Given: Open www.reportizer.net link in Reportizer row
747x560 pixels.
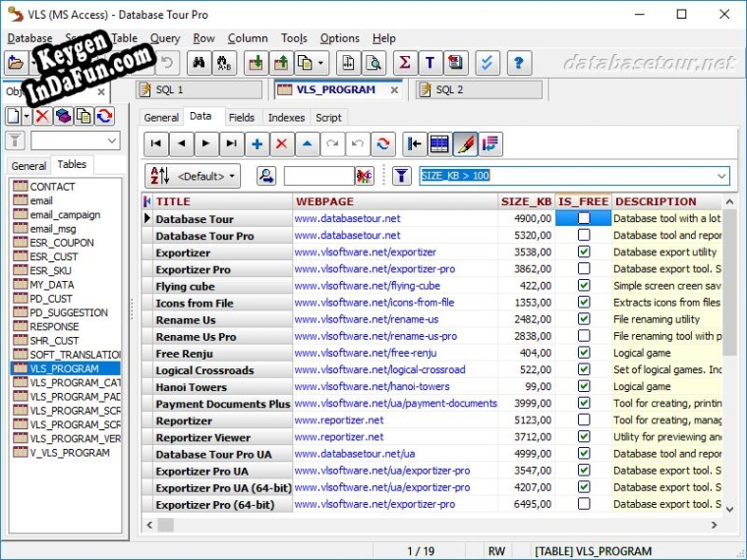Looking at the screenshot, I should point(339,420).
